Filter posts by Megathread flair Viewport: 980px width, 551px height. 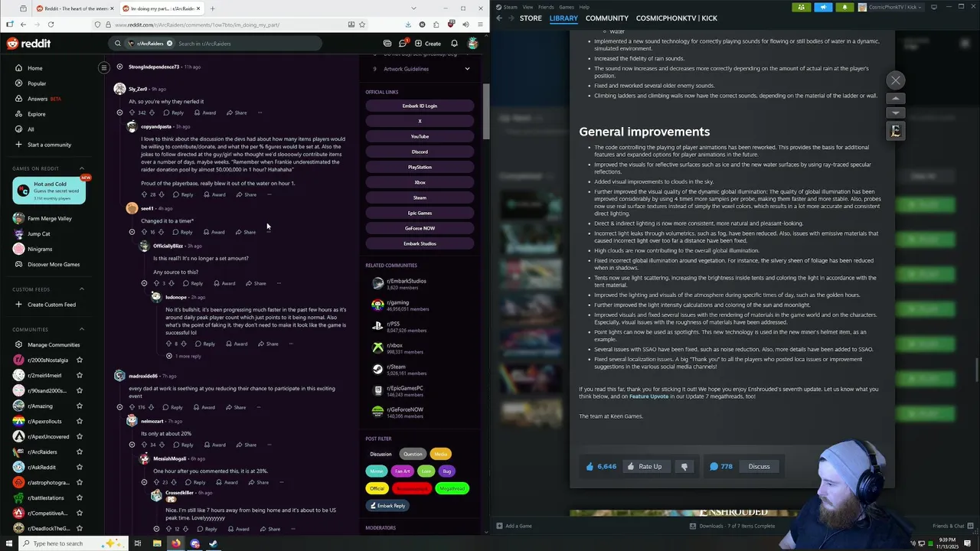point(452,488)
